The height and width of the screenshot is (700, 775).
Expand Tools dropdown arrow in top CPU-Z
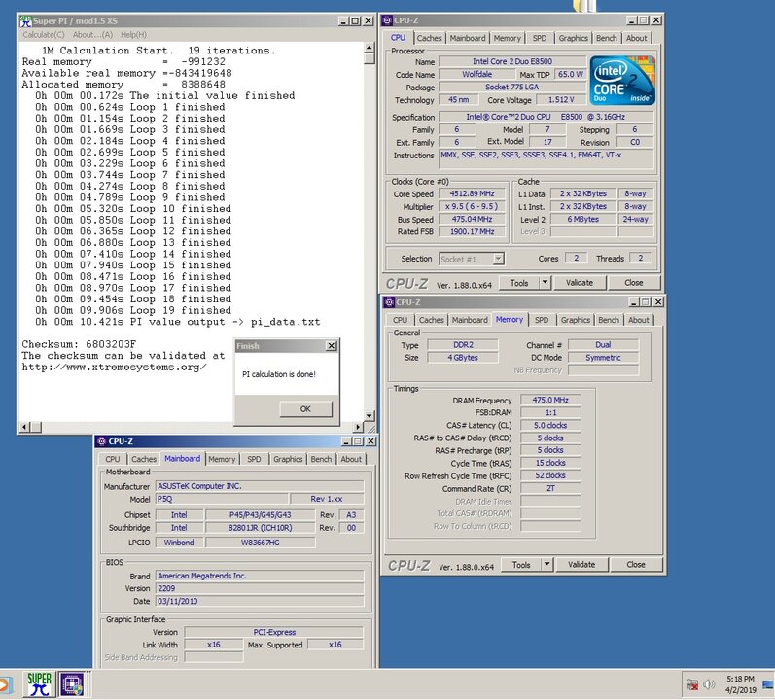tap(545, 283)
